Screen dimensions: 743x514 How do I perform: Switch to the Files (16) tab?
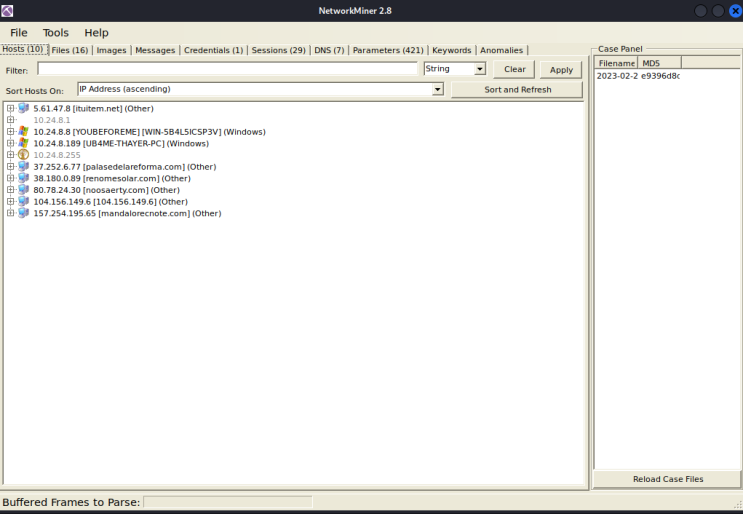(70, 50)
